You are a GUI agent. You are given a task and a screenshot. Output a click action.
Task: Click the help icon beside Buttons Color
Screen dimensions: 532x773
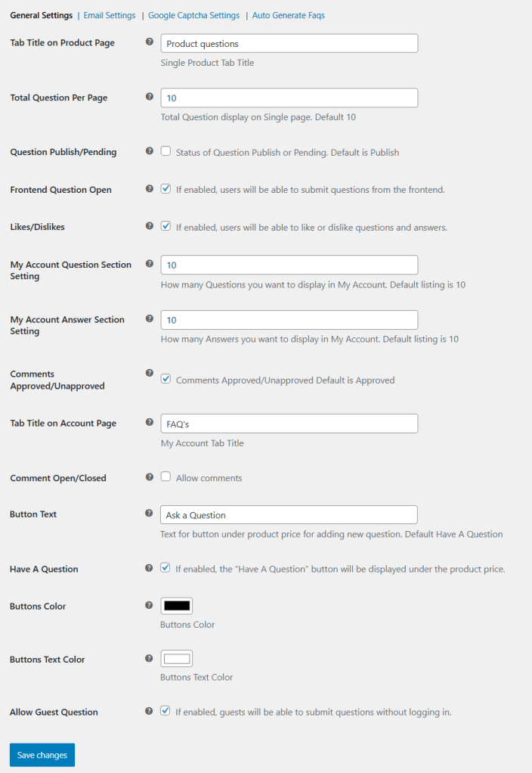[149, 604]
